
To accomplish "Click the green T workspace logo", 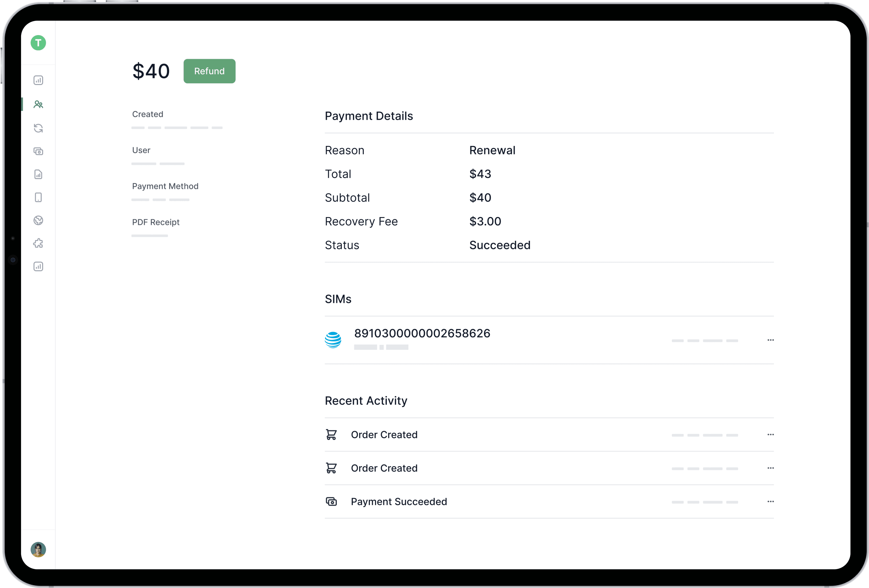I will click(38, 43).
